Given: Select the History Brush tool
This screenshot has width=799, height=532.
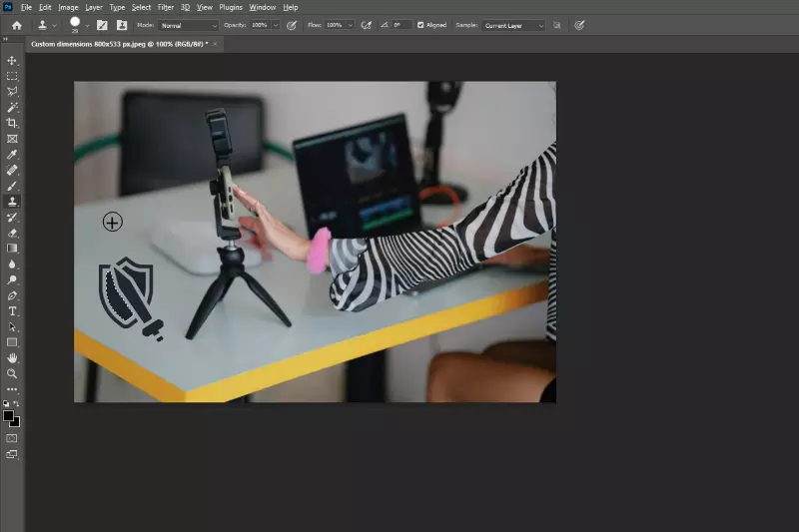Looking at the screenshot, I should [12, 218].
